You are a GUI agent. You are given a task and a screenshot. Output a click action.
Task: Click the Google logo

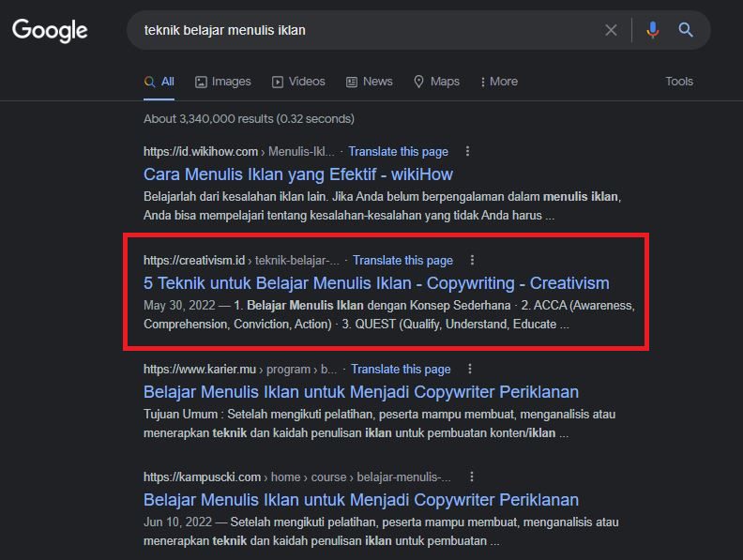pos(50,30)
